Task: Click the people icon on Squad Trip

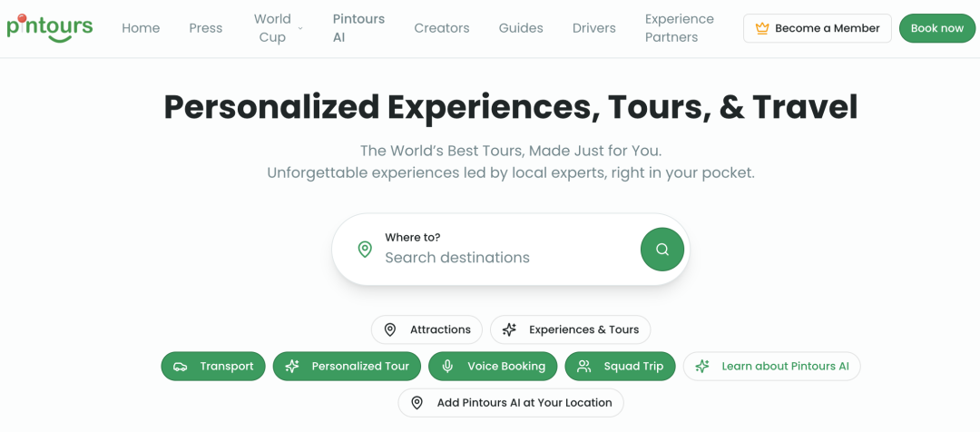Action: point(583,367)
